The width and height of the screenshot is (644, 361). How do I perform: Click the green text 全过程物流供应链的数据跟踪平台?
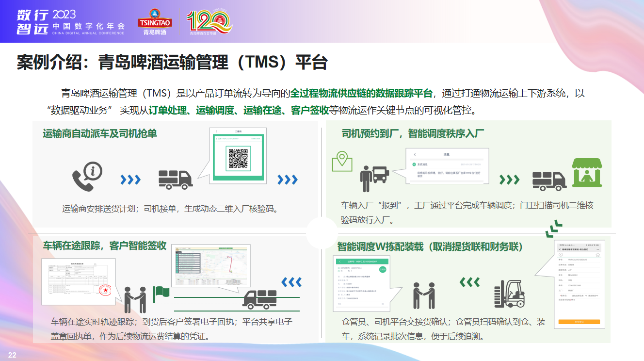[x=361, y=93]
